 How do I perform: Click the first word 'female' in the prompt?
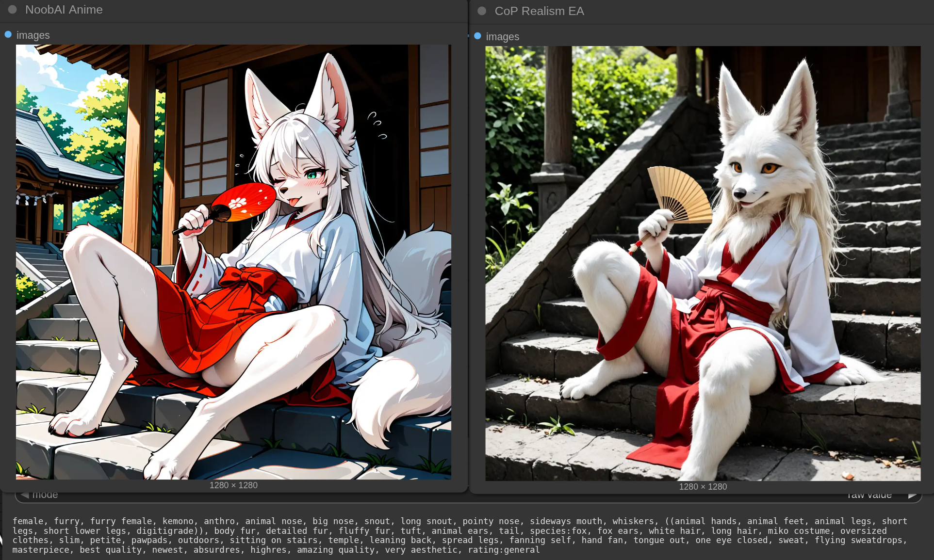pyautogui.click(x=28, y=521)
